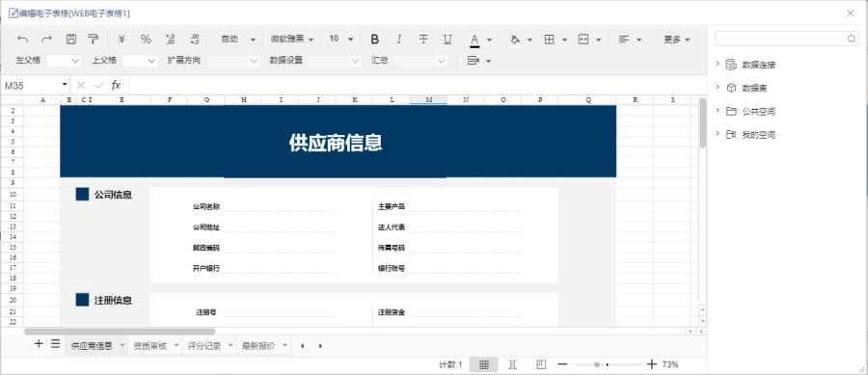Apply yen currency format

[x=122, y=40]
